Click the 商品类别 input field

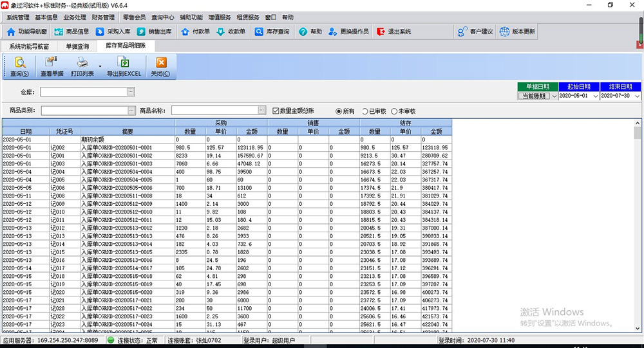click(x=84, y=110)
